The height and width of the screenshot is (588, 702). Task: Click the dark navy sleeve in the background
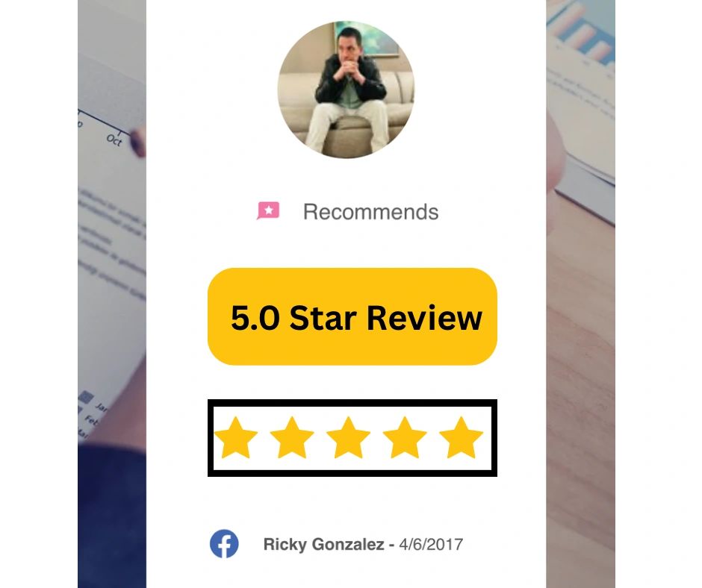(112, 515)
